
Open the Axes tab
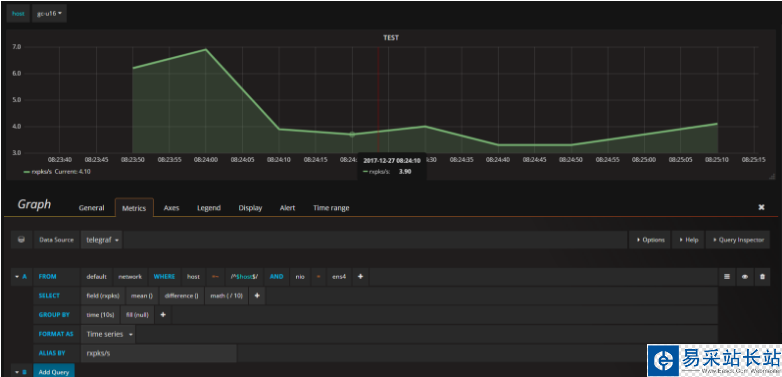(x=172, y=208)
